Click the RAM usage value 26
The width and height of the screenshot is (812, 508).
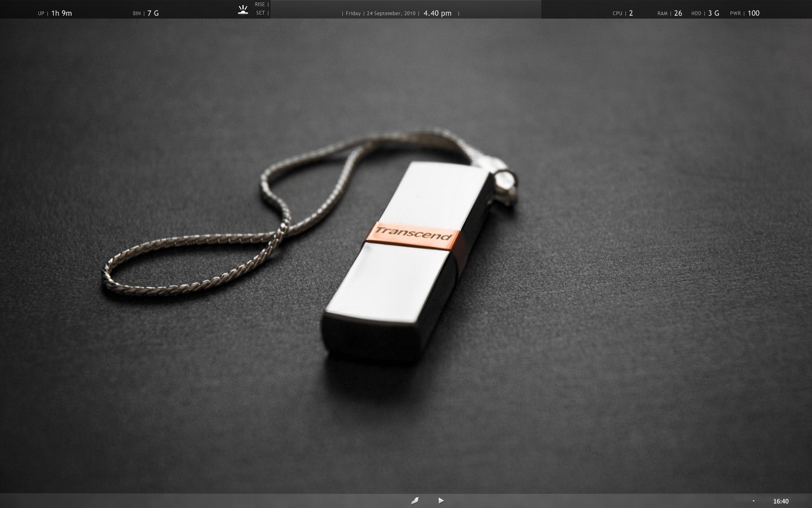click(678, 13)
